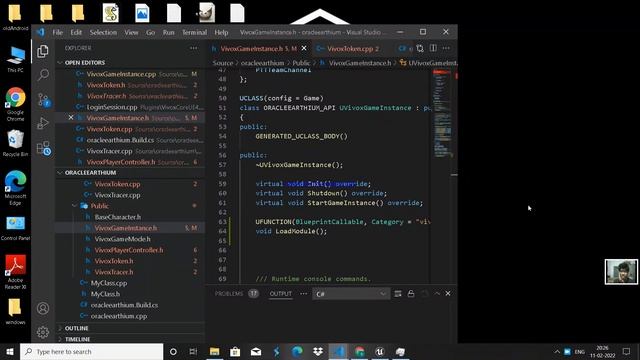Image resolution: width=640 pixels, height=360 pixels.
Task: Open the Run and Debug view
Action: (x=43, y=123)
